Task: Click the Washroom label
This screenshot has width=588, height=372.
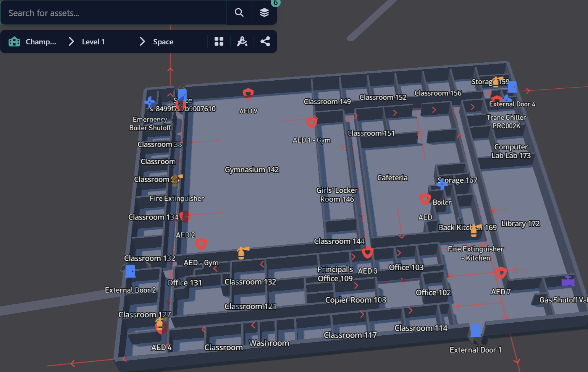Action: point(269,343)
